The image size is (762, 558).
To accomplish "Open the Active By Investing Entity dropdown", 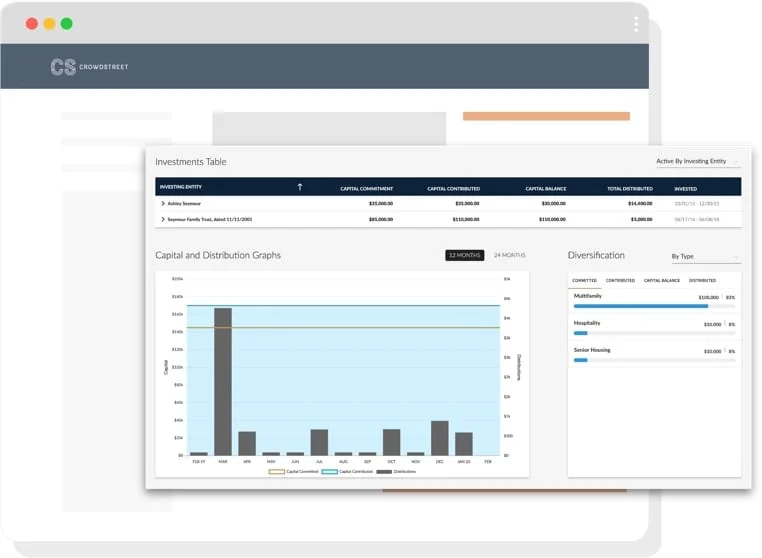I will [x=697, y=161].
